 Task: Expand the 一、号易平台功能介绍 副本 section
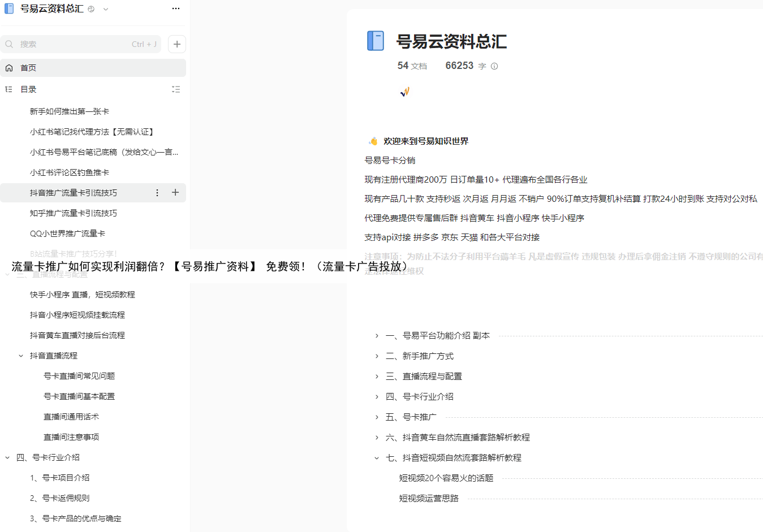377,335
